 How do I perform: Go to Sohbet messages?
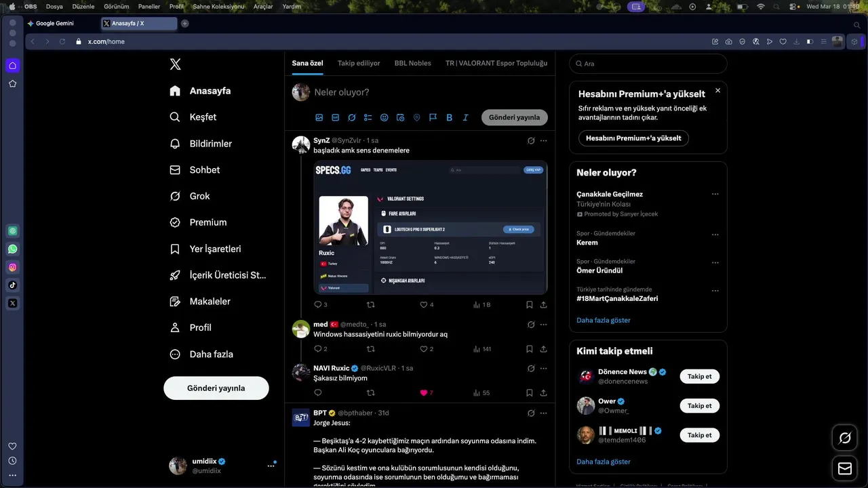point(195,170)
